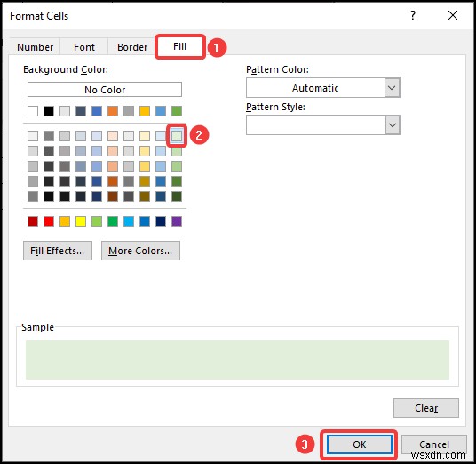Expand the Pattern Color dropdown arrow
The height and width of the screenshot is (464, 476).
(392, 88)
